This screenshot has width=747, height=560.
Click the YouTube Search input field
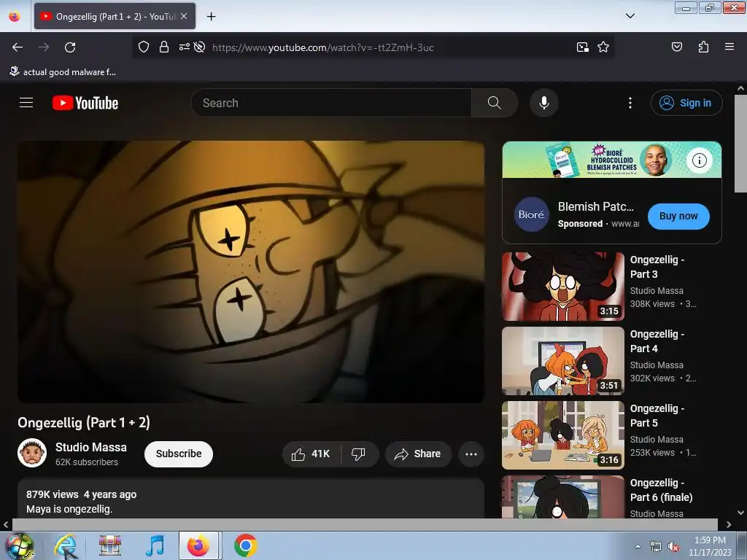(331, 103)
